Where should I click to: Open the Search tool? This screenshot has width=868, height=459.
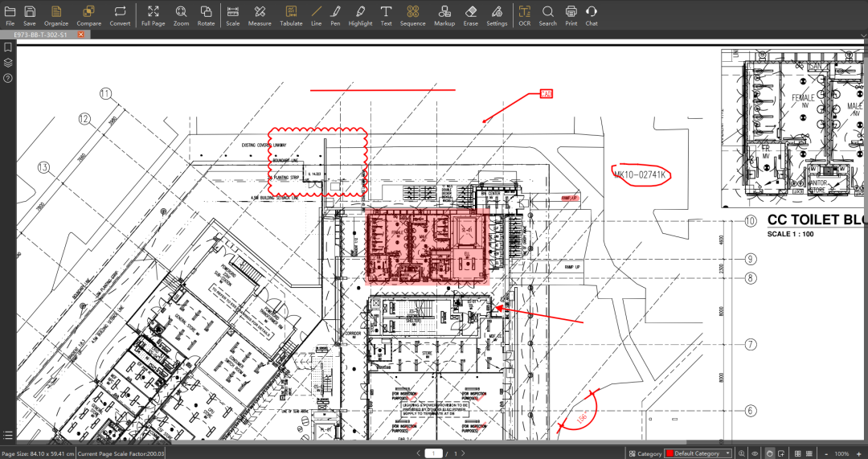pos(547,15)
